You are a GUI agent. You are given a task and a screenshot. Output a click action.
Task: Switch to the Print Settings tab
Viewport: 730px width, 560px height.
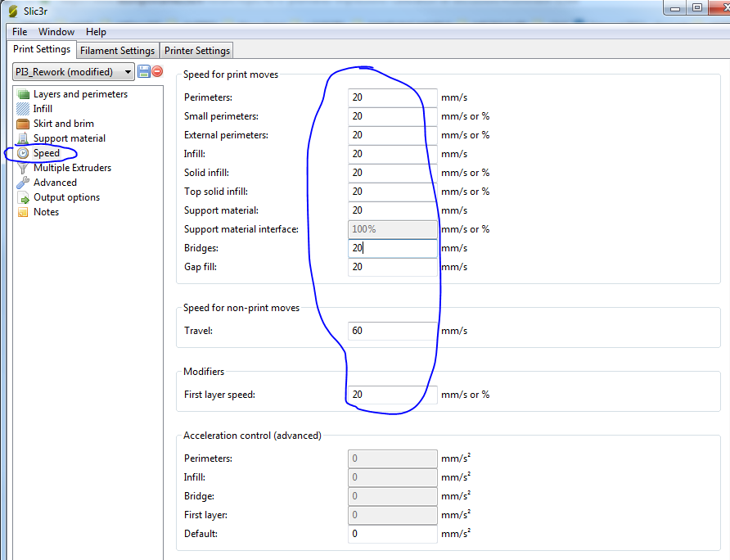(42, 49)
